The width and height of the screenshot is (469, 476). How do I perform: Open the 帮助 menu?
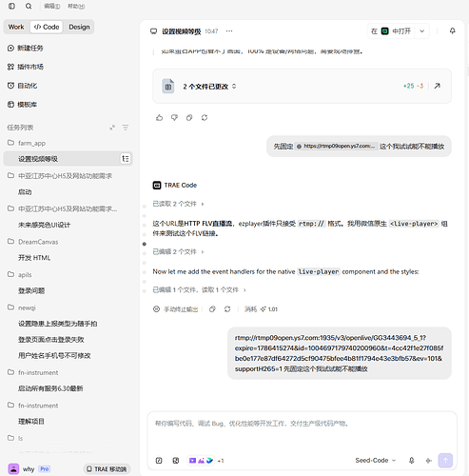click(76, 6)
